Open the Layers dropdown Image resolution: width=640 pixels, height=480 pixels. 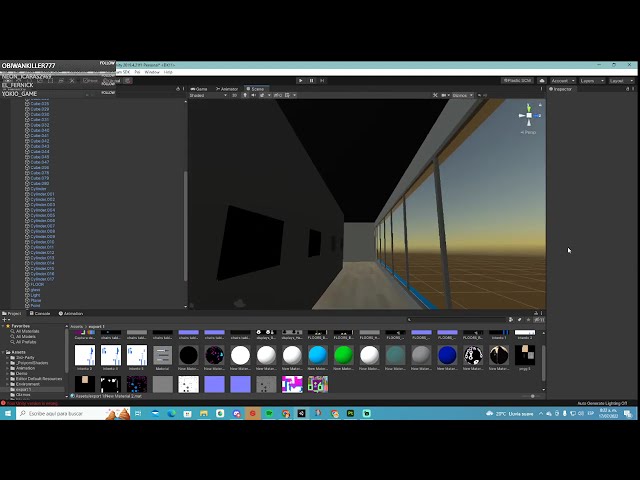point(591,81)
